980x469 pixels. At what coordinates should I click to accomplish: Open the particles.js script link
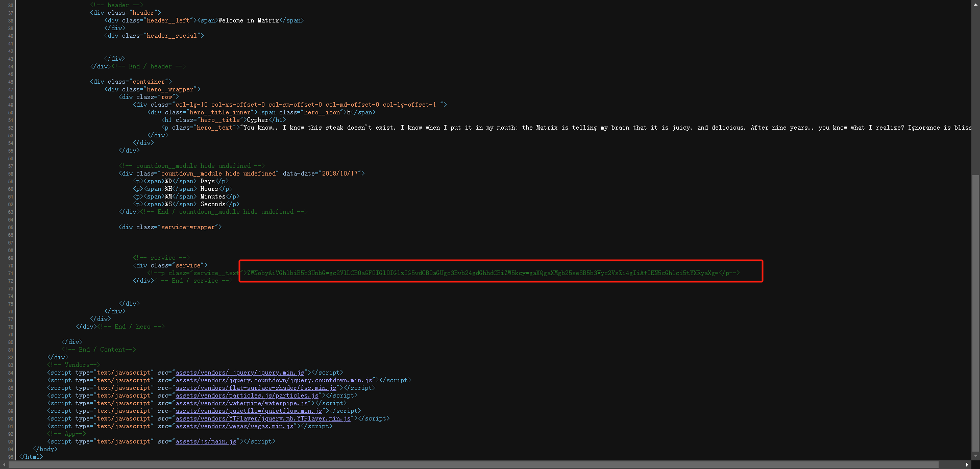[x=247, y=396]
